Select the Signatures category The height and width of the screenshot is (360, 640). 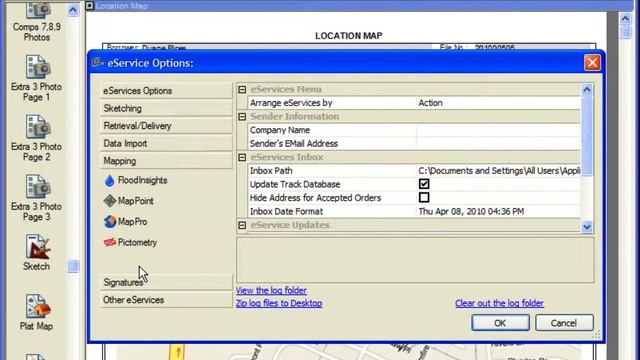[166, 282]
